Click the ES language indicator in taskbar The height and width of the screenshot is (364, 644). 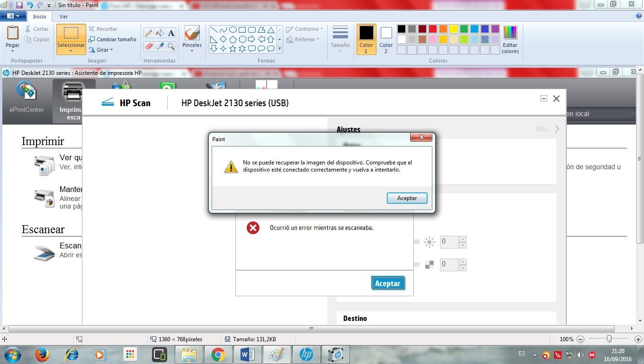(x=522, y=354)
